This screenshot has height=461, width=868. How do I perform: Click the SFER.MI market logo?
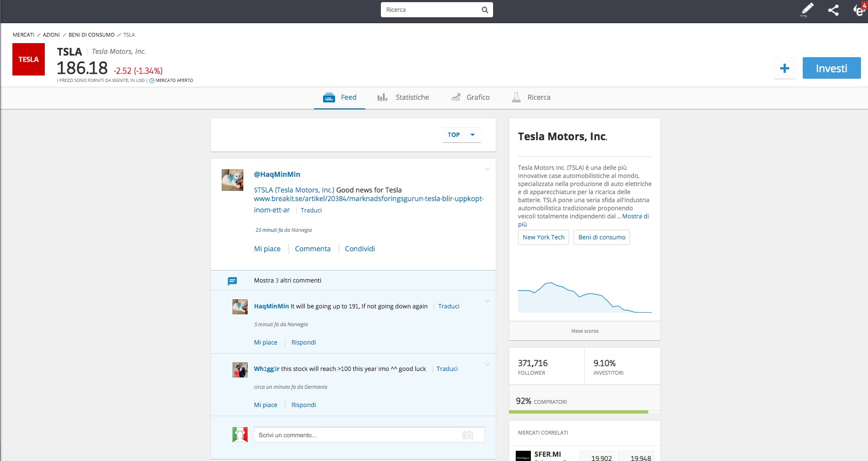tap(523, 456)
